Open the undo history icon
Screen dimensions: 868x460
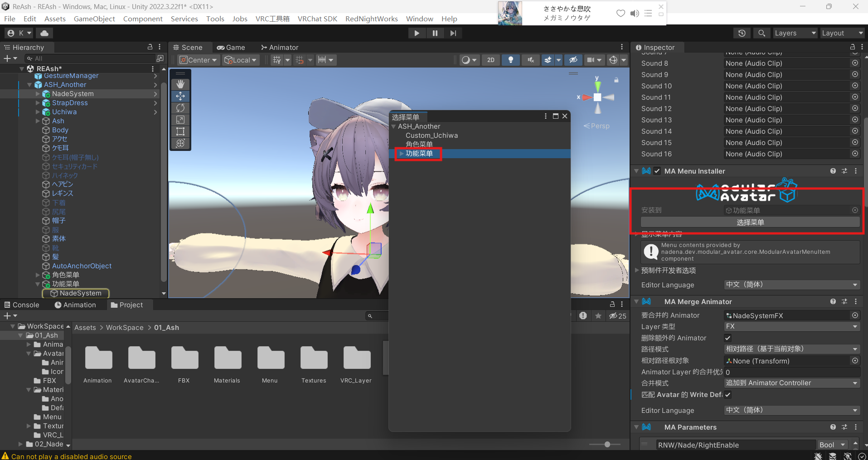coord(742,33)
